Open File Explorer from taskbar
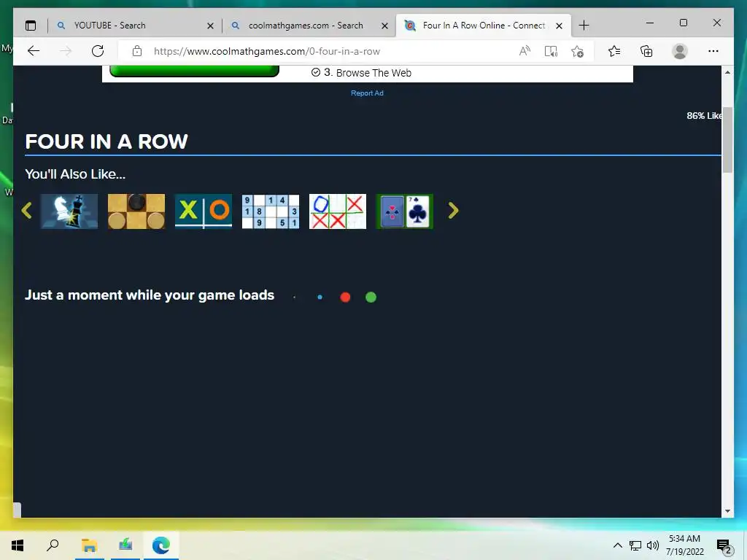This screenshot has height=560, width=747. click(x=89, y=545)
